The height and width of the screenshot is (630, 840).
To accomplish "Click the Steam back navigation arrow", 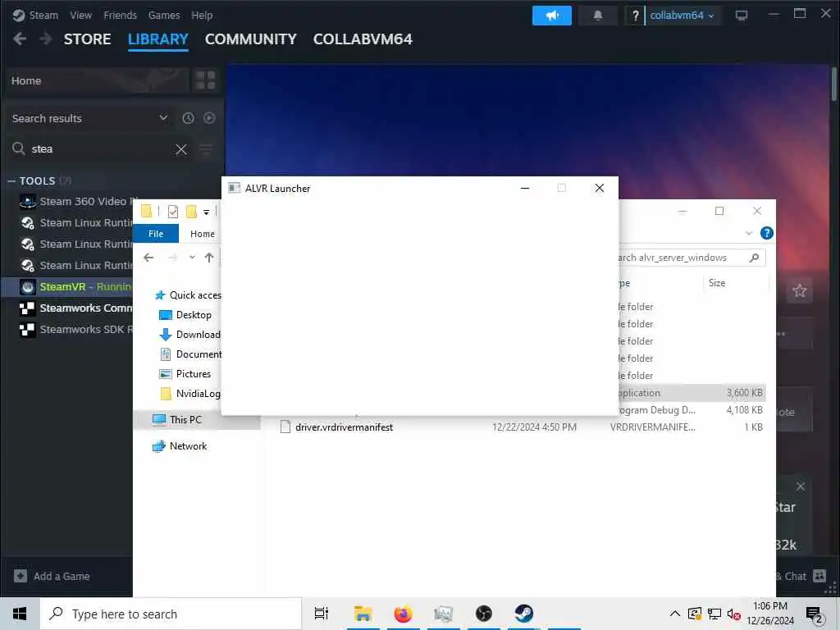I will [x=20, y=39].
